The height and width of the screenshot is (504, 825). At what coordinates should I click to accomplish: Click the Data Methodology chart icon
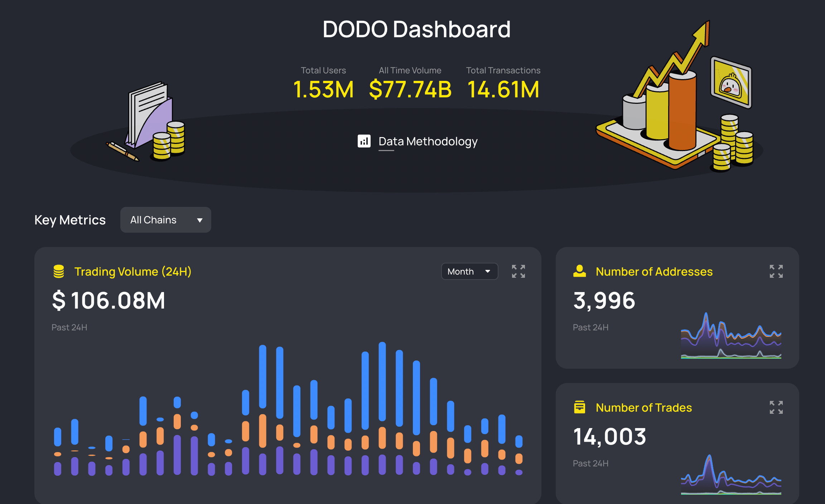(x=364, y=141)
